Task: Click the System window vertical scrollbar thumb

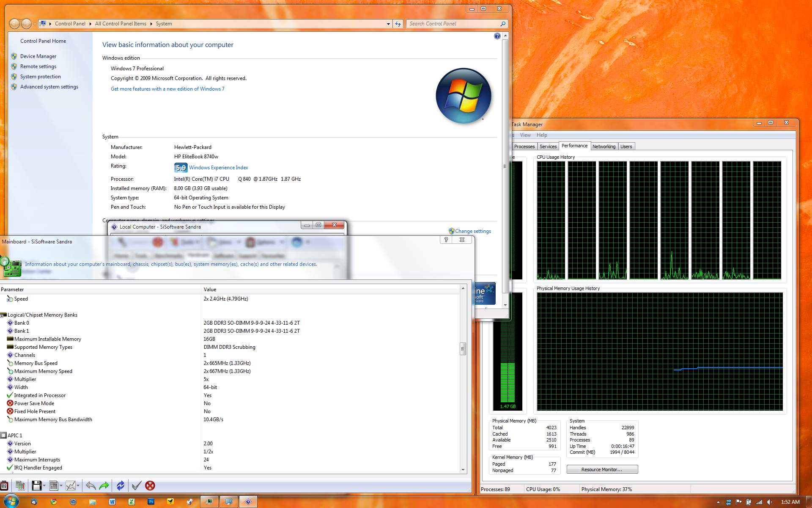Action: tap(505, 166)
